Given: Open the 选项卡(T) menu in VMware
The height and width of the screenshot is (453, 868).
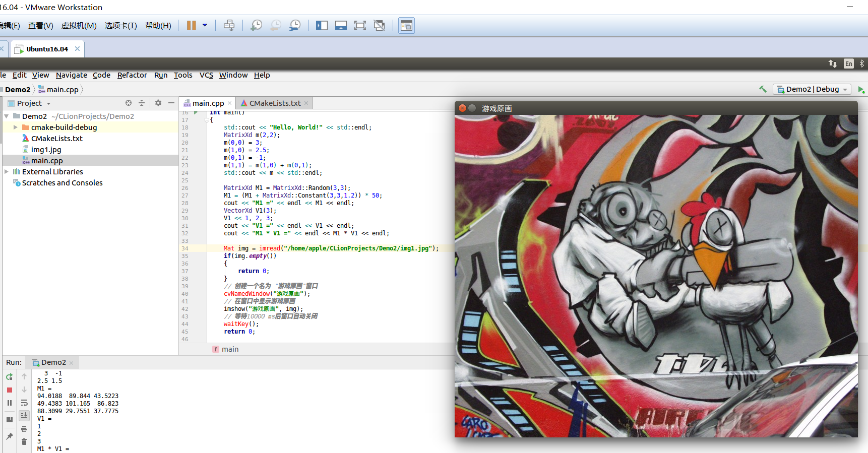Looking at the screenshot, I should [x=120, y=26].
